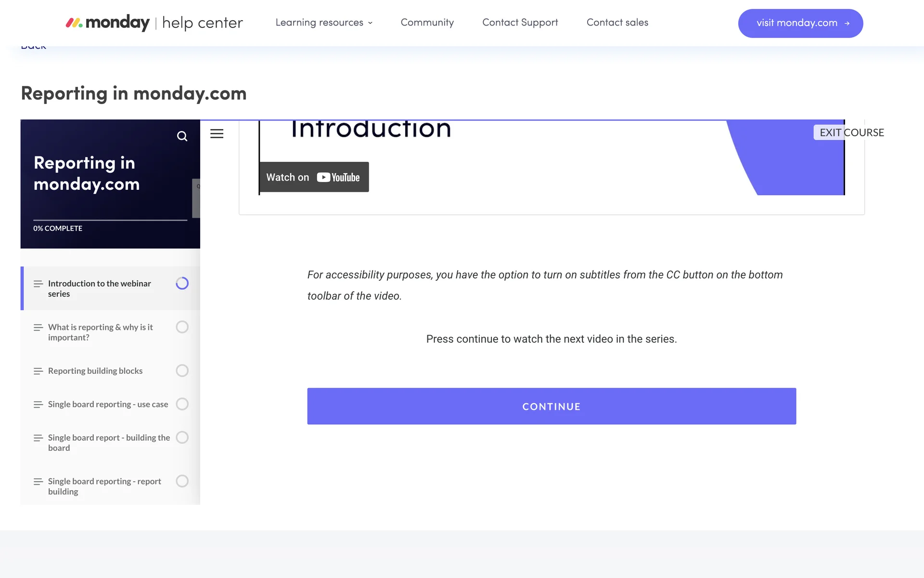This screenshot has height=578, width=924.
Task: Open Contact Support in navigation
Action: coord(520,23)
